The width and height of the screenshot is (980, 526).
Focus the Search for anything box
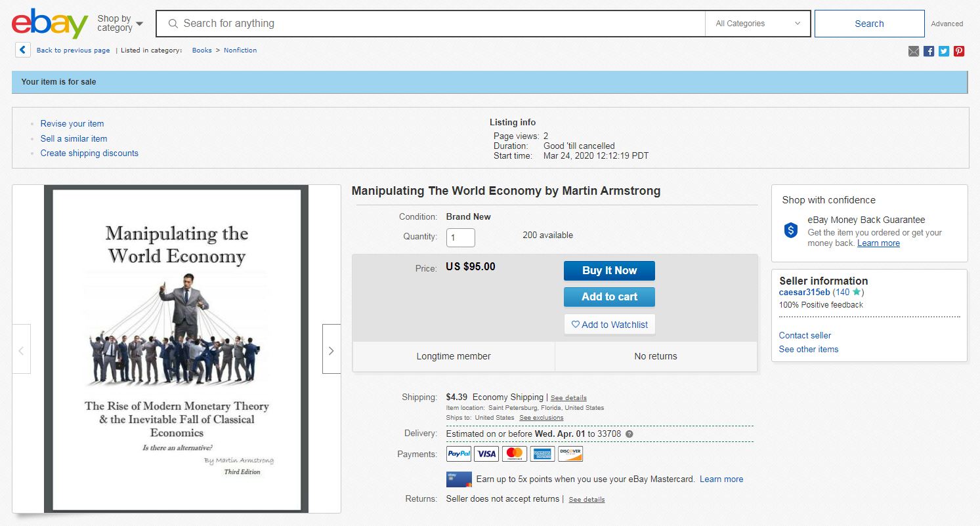[433, 24]
